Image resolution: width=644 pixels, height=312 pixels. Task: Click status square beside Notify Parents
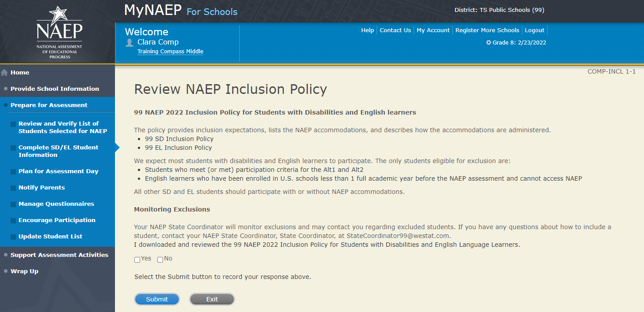click(x=13, y=188)
